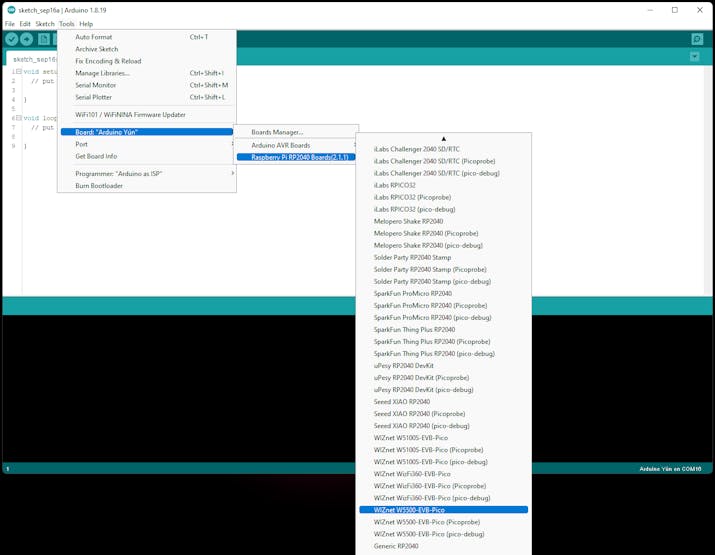The image size is (715, 555).
Task: Click the Verify checkmark toolbar icon
Action: point(12,39)
